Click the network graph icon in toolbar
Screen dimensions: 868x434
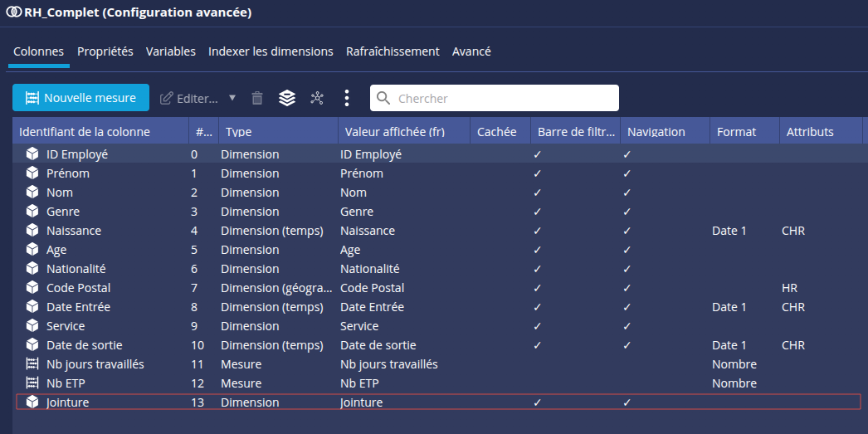[x=317, y=98]
